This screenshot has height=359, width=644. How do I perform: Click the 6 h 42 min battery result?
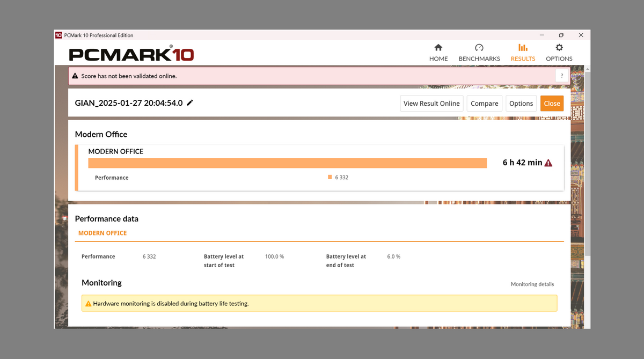pos(522,163)
